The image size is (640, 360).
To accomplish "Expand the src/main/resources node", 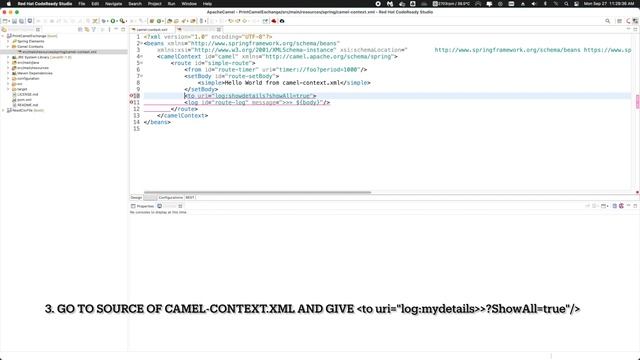I will (x=8, y=68).
